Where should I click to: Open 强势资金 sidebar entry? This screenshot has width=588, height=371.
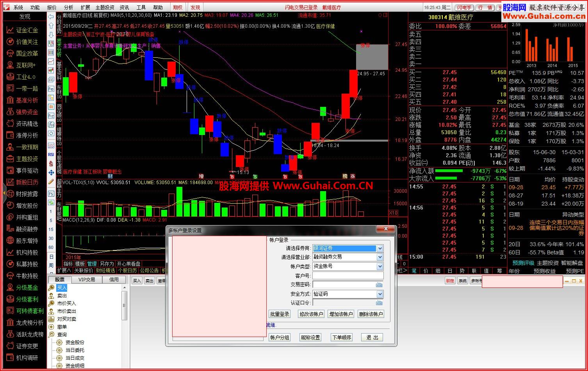(27, 112)
